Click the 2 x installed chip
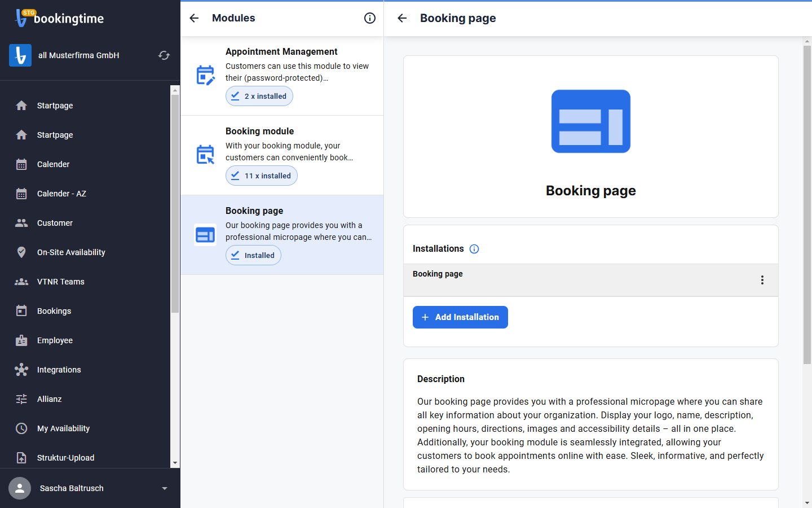The image size is (812, 508). click(x=259, y=96)
